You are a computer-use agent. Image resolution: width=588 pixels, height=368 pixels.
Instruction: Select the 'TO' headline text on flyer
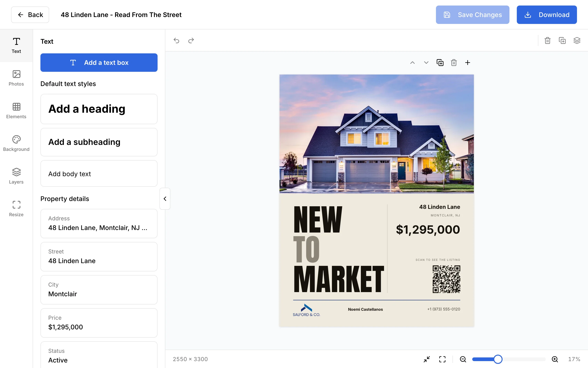point(306,249)
